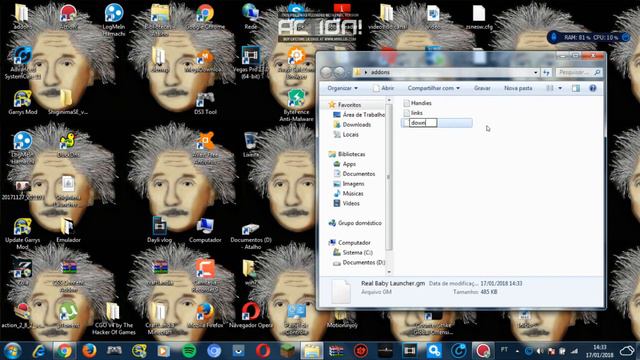Open Locais in navigation pane
The width and height of the screenshot is (640, 360).
coord(346,134)
